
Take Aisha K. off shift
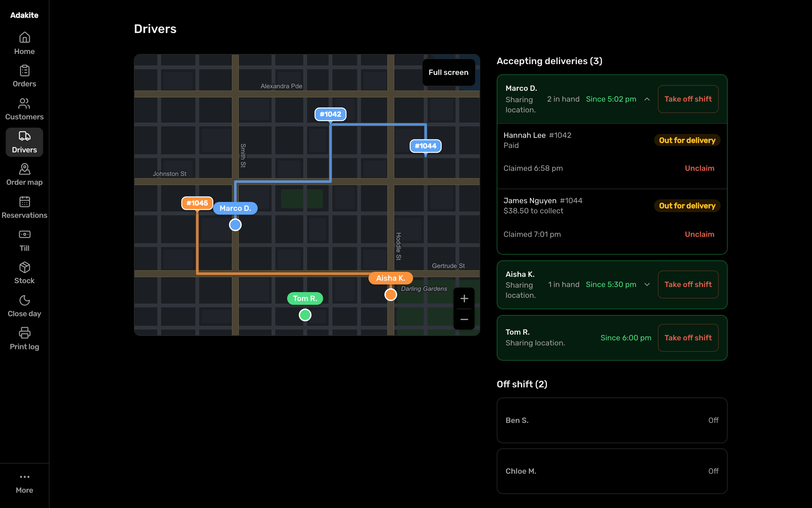pyautogui.click(x=688, y=284)
